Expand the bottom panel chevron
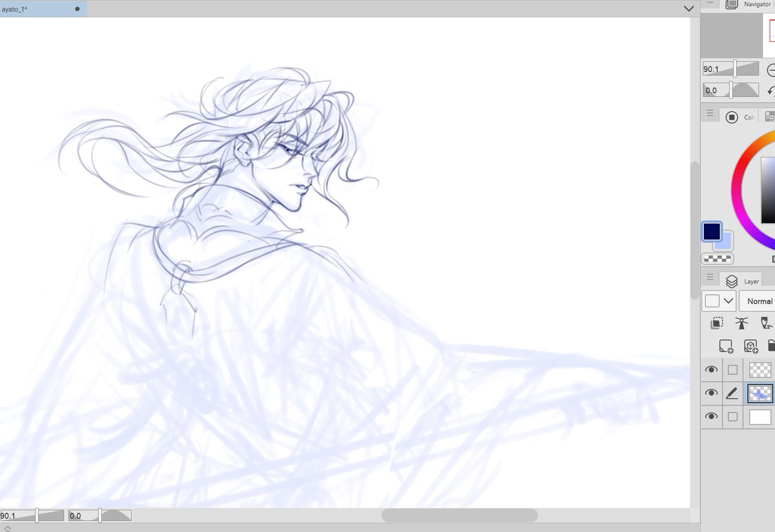 6,528
